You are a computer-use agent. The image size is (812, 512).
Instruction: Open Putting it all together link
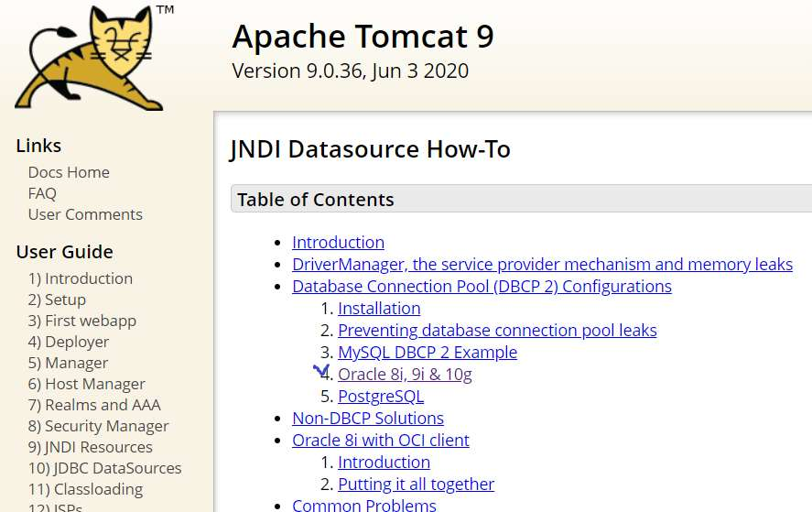coord(416,484)
